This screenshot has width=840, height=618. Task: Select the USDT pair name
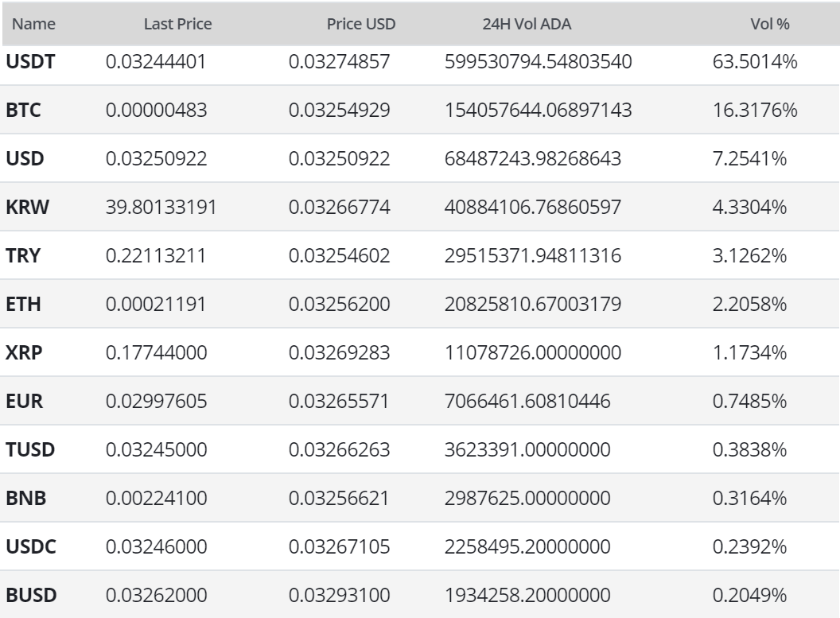[x=30, y=61]
